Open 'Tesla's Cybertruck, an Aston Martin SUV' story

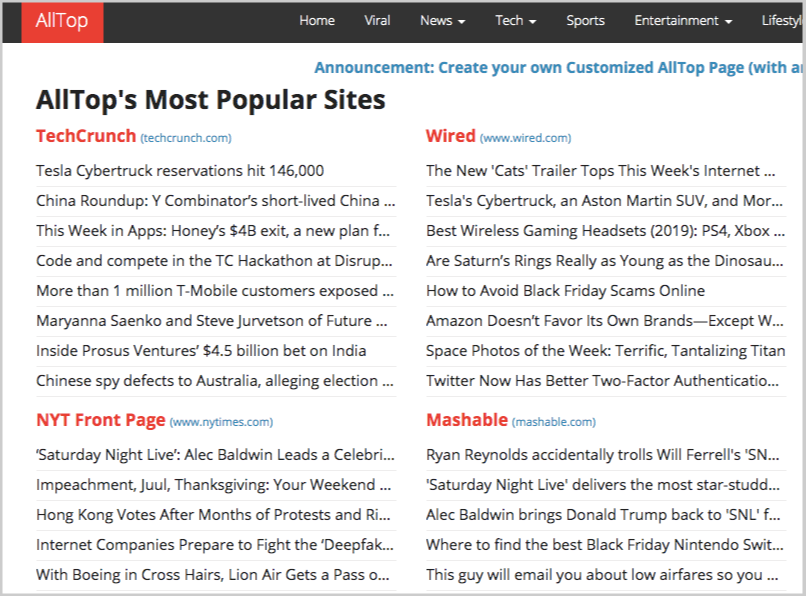pyautogui.click(x=604, y=201)
